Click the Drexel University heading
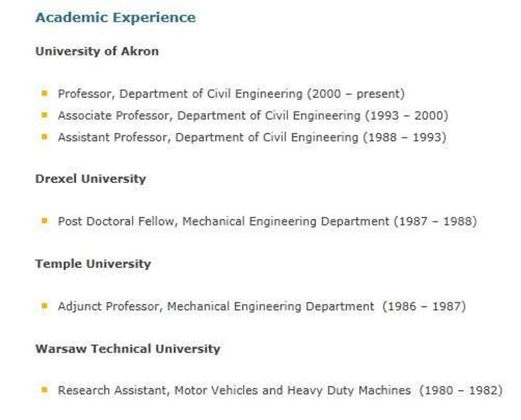The width and height of the screenshot is (521, 420). coord(91,179)
